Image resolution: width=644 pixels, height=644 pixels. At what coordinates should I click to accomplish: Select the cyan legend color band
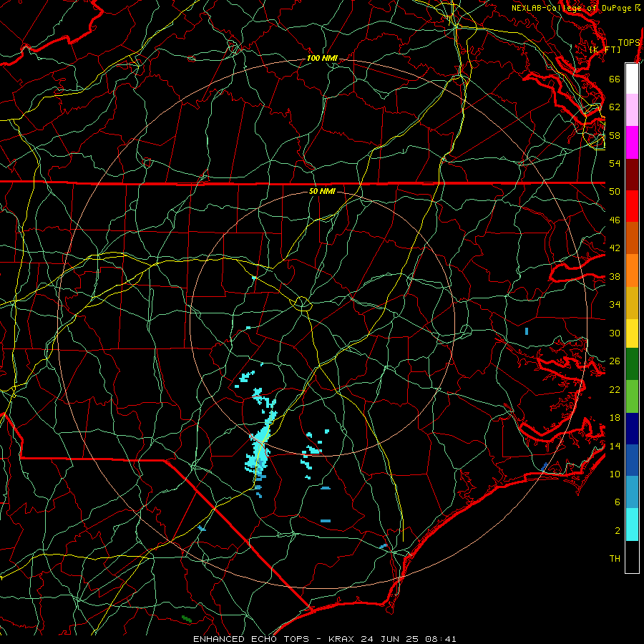(632, 525)
